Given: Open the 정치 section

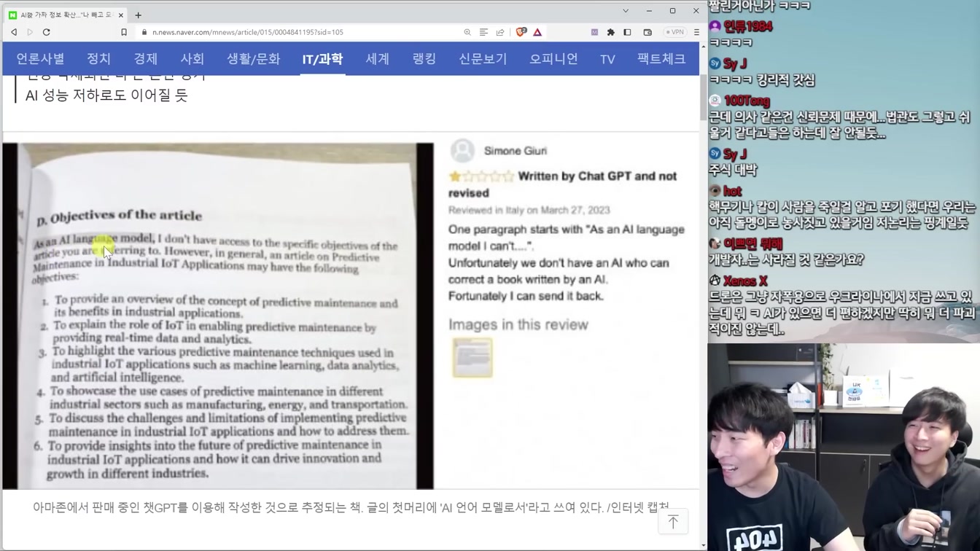Looking at the screenshot, I should click(x=98, y=59).
